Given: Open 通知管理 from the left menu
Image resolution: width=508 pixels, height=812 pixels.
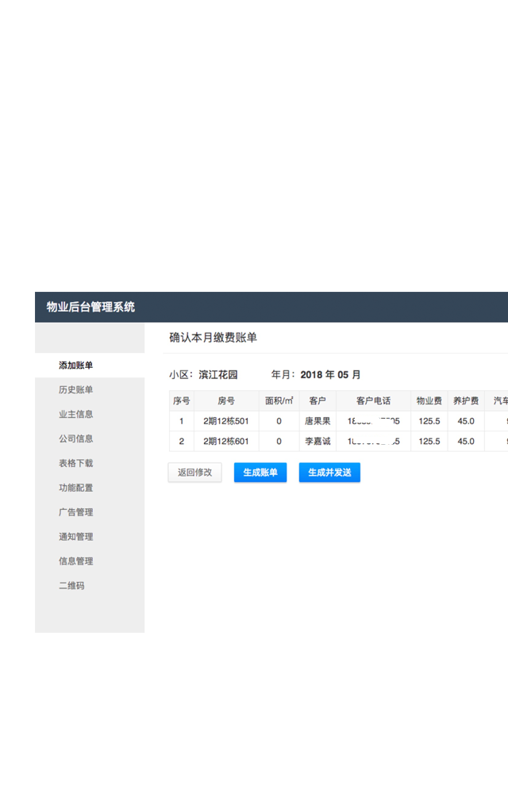Looking at the screenshot, I should click(76, 537).
